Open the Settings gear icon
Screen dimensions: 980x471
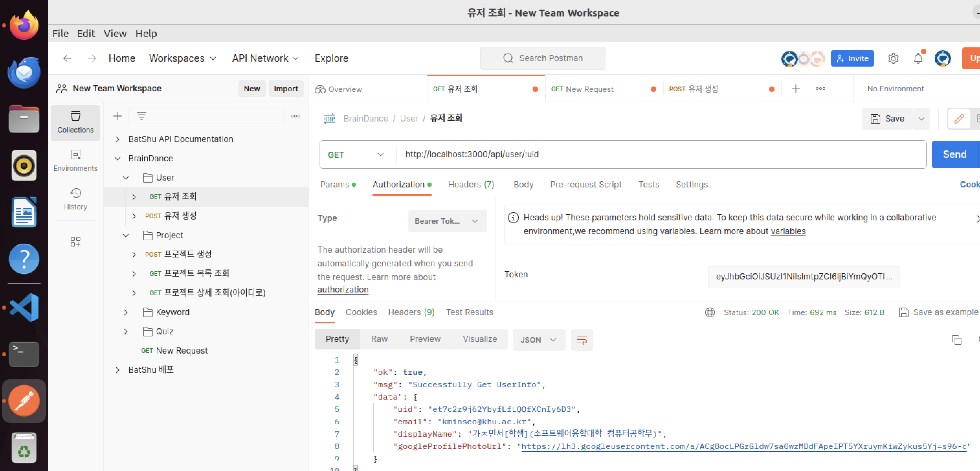click(x=893, y=58)
